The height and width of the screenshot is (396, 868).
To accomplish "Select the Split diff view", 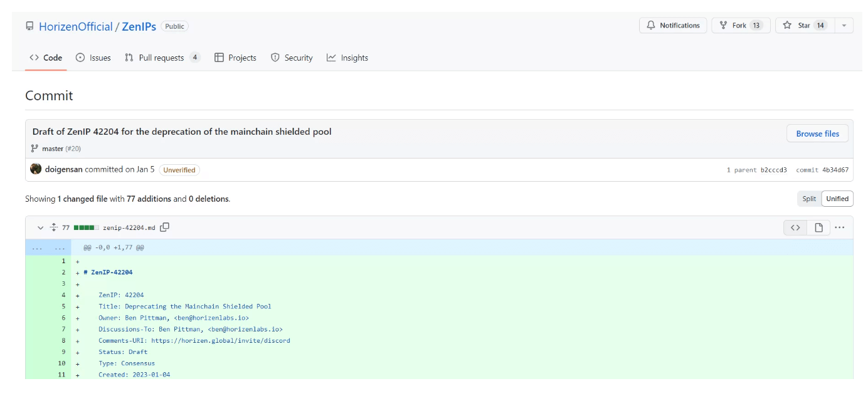I will [809, 199].
